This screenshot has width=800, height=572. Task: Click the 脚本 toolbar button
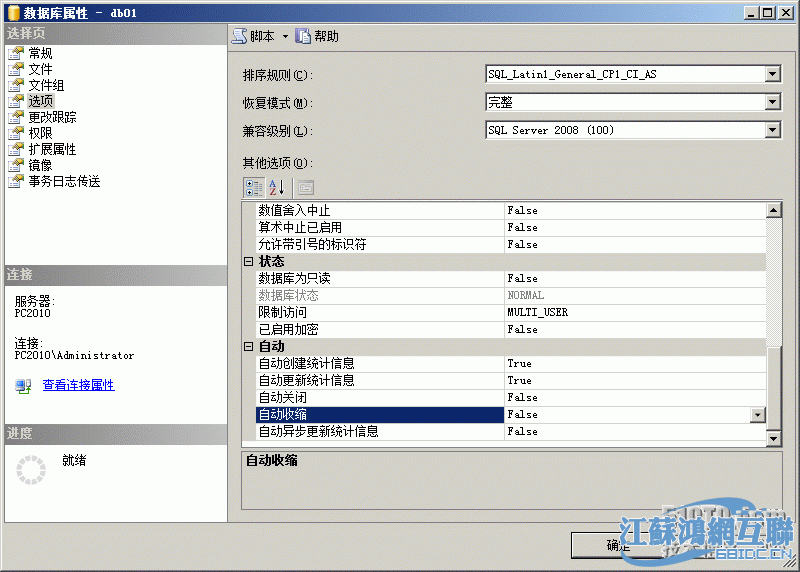point(253,36)
